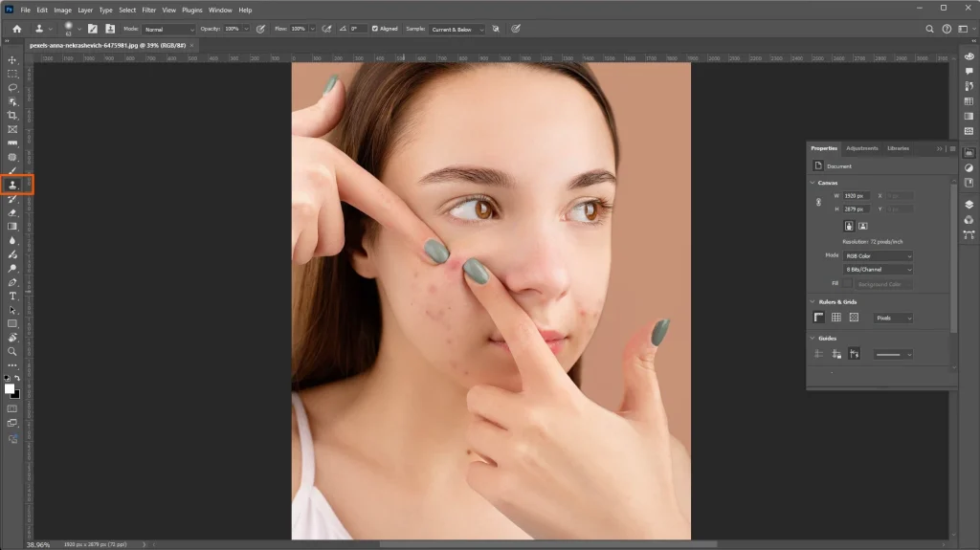This screenshot has width=980, height=550.
Task: Select the Rectangle shape tool
Action: 11,323
